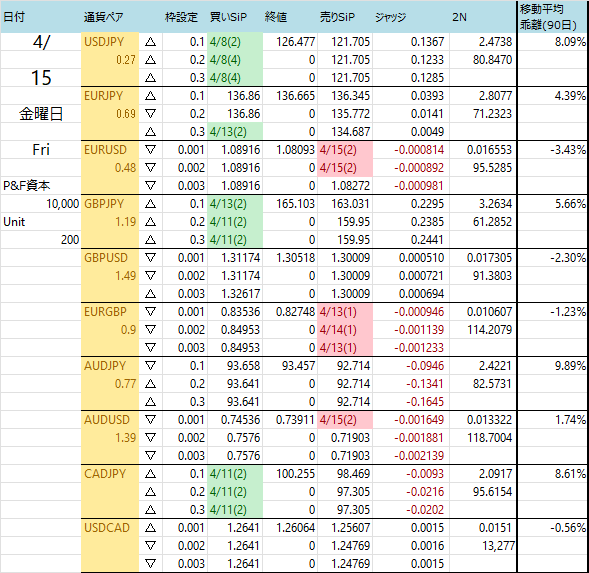Viewport: 589px width, 573px height.
Task: Click the 10,000 capital value cell
Action: click(40, 204)
